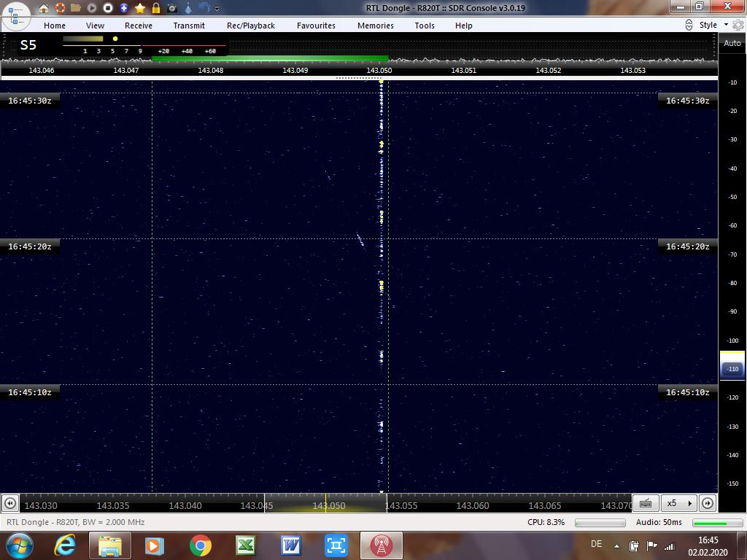
Task: Open the Help ribbon tab
Action: tap(463, 26)
